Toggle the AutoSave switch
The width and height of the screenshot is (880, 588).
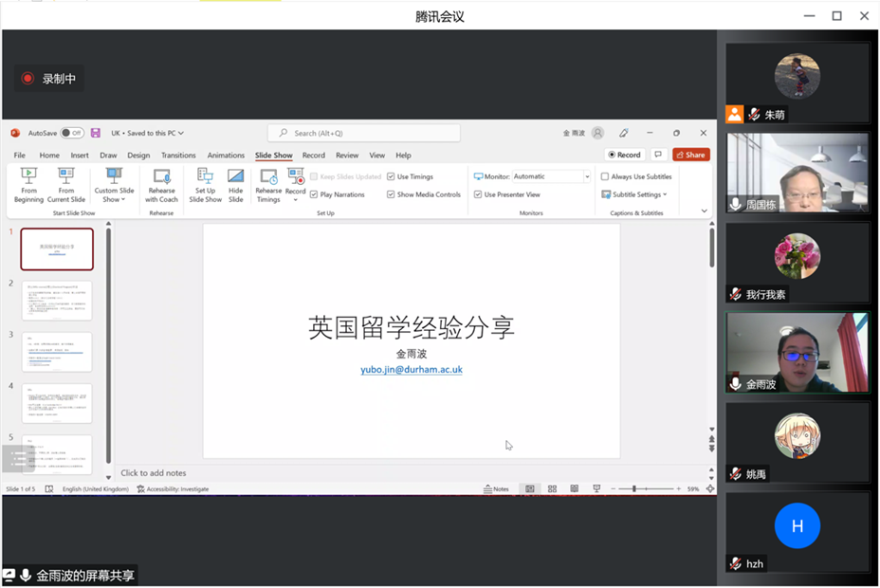(x=72, y=133)
